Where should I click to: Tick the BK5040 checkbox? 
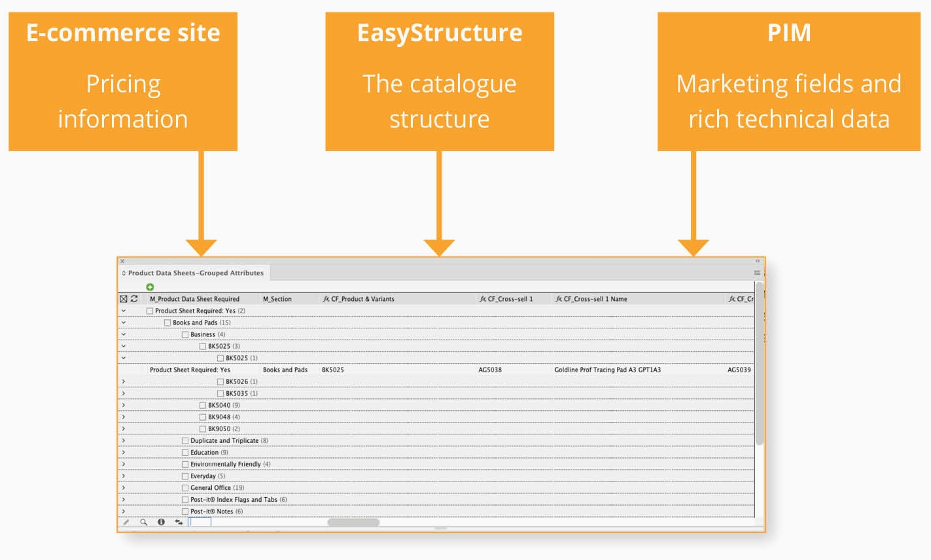click(x=203, y=405)
